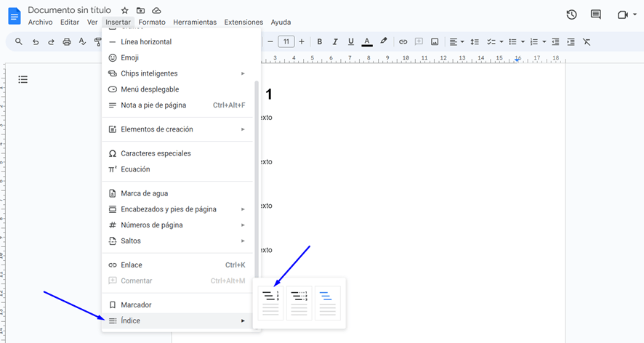Toggle bold formatting
644x343 pixels.
tap(319, 42)
